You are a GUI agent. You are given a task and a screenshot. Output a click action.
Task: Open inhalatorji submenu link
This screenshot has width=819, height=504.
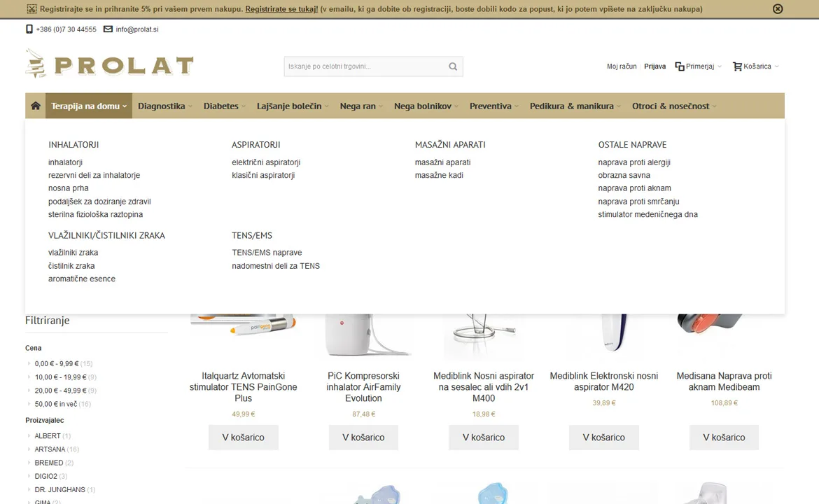coord(65,162)
